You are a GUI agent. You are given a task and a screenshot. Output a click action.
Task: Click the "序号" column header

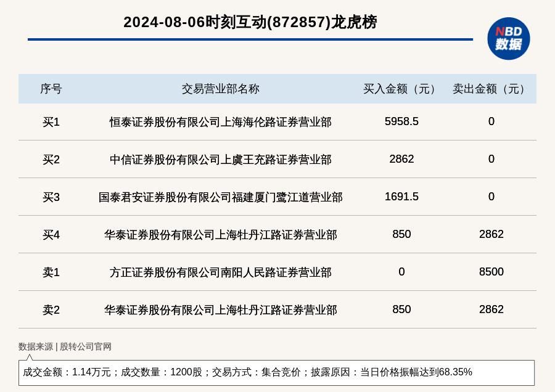(x=51, y=89)
